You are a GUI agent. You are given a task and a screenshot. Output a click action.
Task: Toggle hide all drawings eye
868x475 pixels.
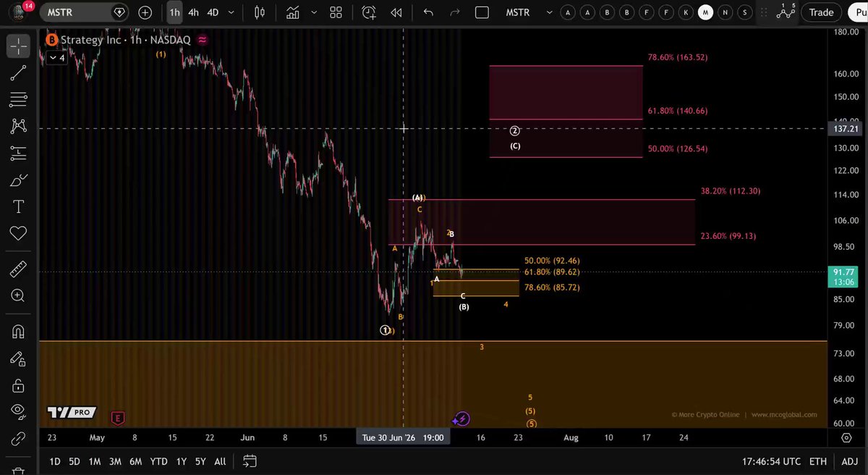coord(18,411)
